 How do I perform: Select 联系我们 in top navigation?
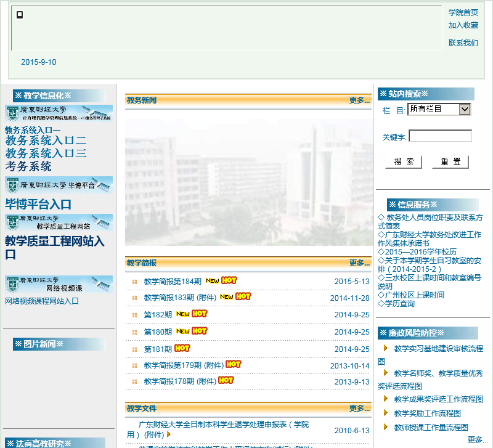tap(463, 43)
